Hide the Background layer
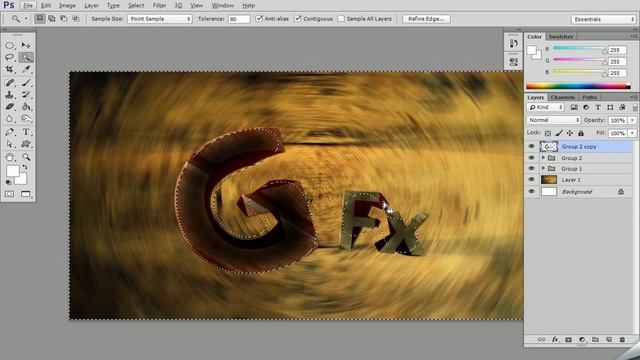640x360 pixels. tap(531, 191)
